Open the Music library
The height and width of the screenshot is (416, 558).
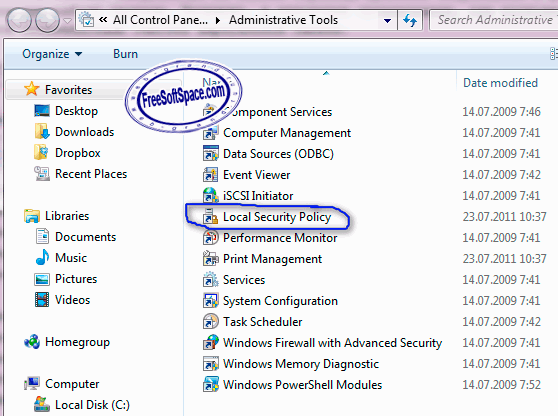click(x=71, y=258)
